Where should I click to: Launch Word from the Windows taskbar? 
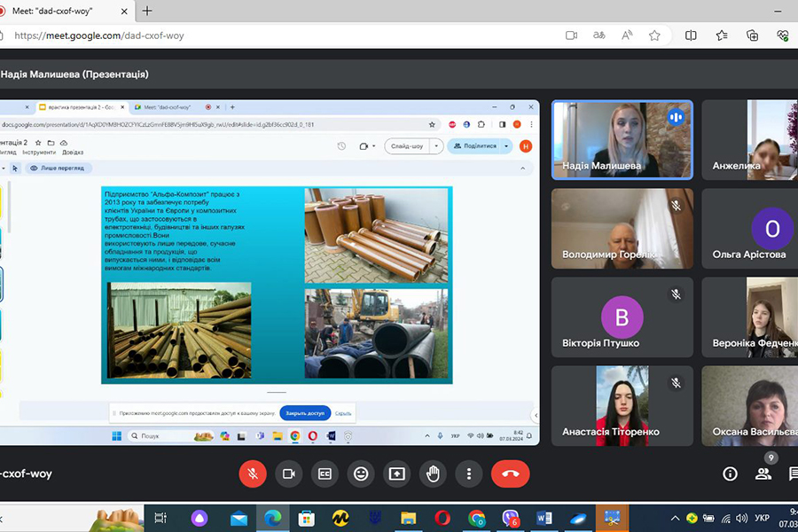coord(544,518)
